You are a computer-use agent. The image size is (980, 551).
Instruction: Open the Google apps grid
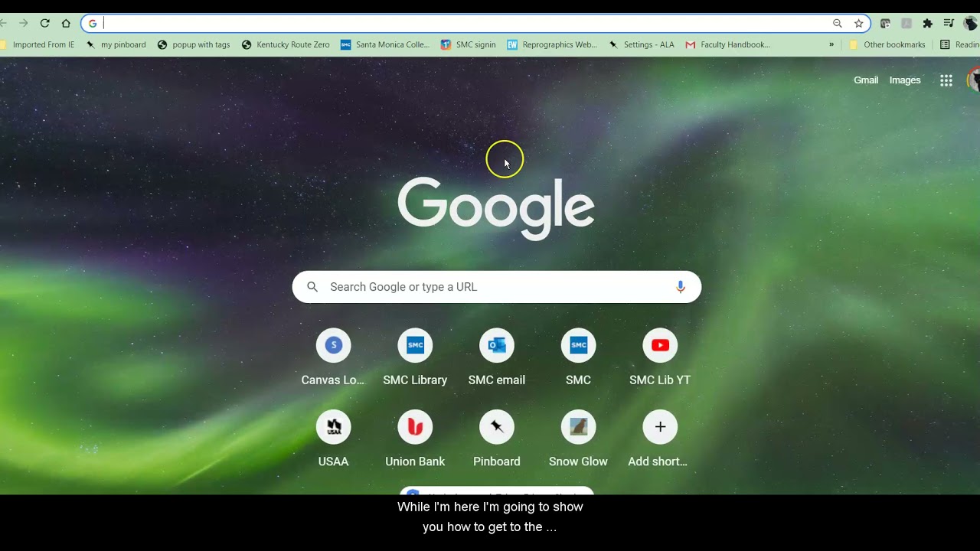click(x=946, y=80)
